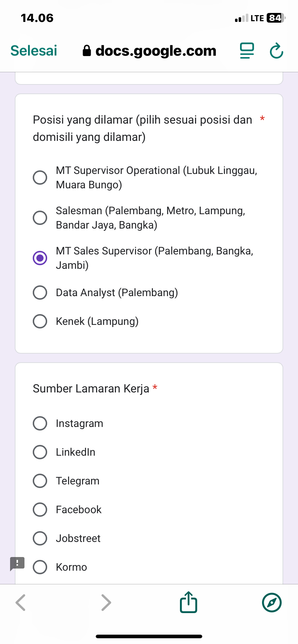Select MT Supervisor Operational option
This screenshot has height=644, width=298.
[40, 178]
